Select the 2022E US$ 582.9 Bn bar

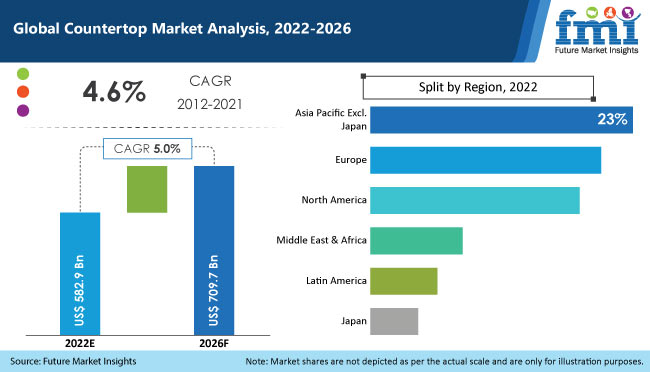pos(80,274)
